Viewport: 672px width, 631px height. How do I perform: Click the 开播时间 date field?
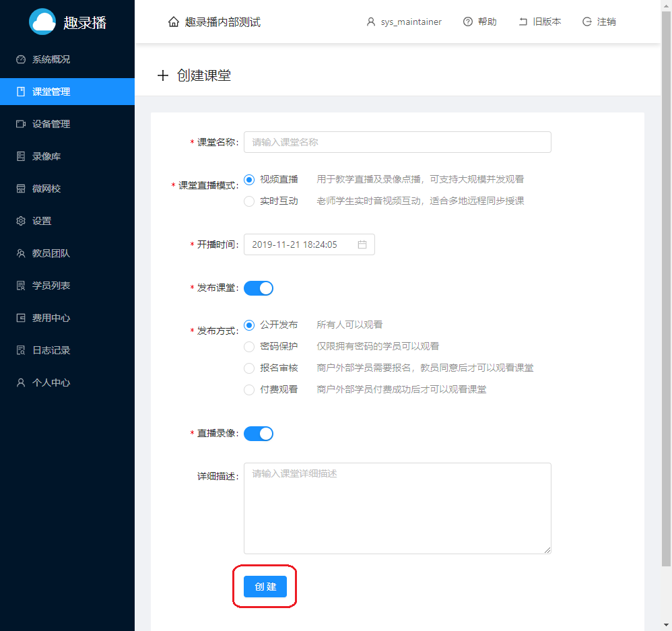pos(309,244)
